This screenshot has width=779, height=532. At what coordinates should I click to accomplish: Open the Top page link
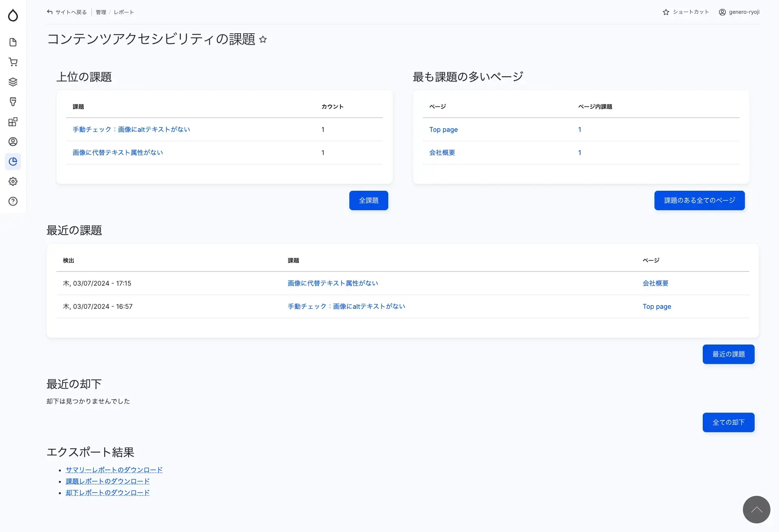pos(443,129)
